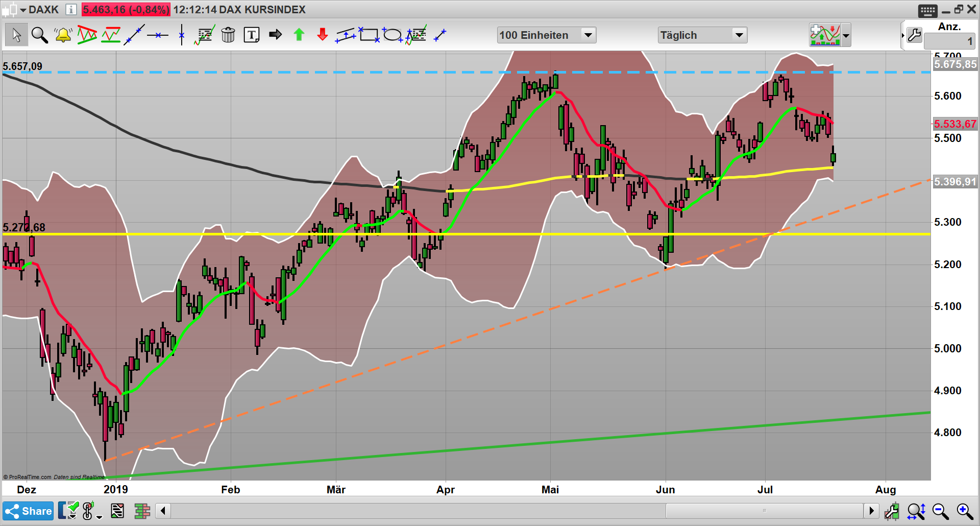
Task: Choose the vertical line drawing tool
Action: 182,35
